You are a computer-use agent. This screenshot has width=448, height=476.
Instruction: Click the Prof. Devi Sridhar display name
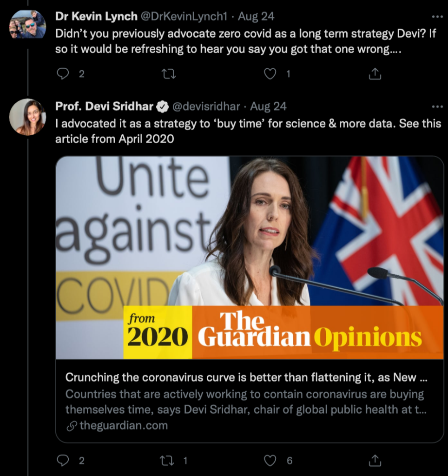click(104, 106)
